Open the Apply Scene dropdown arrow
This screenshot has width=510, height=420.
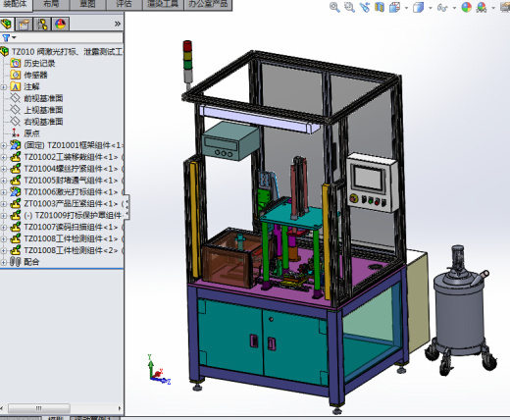click(x=493, y=8)
